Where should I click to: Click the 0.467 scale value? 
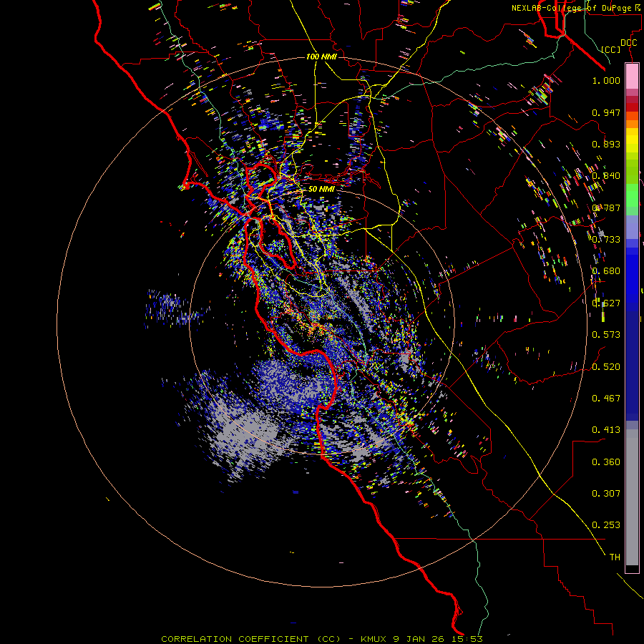(606, 398)
